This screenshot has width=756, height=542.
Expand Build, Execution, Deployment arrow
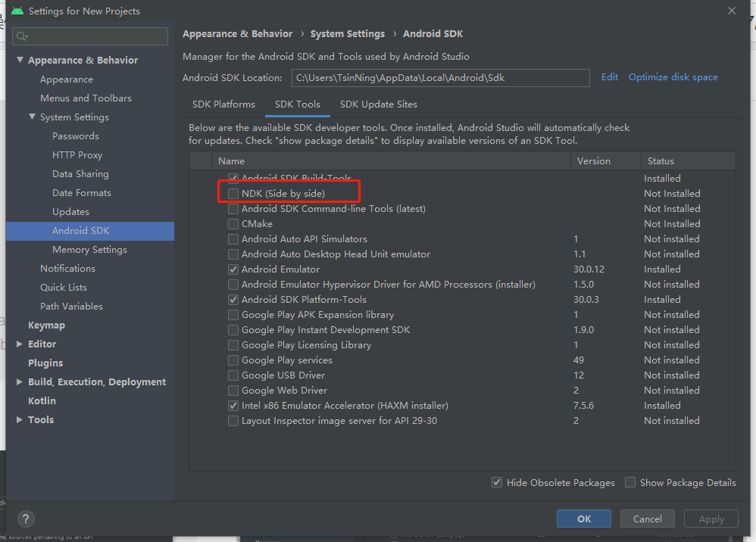[20, 382]
